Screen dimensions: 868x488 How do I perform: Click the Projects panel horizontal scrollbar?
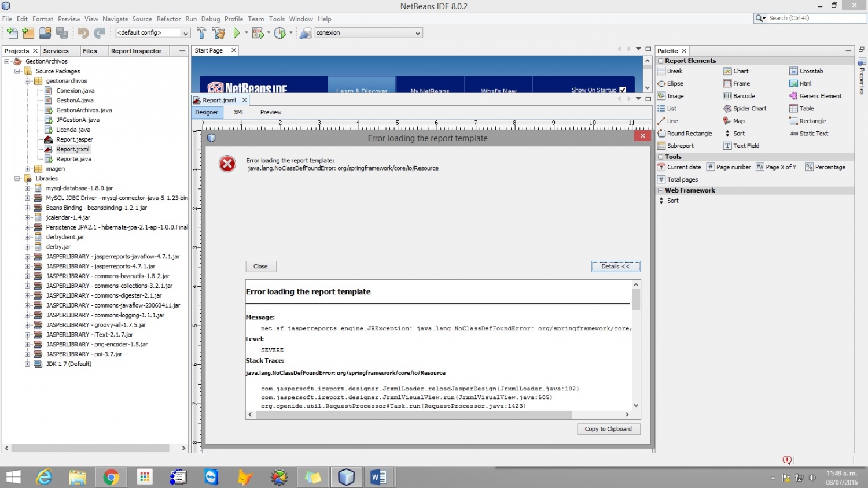95,448
